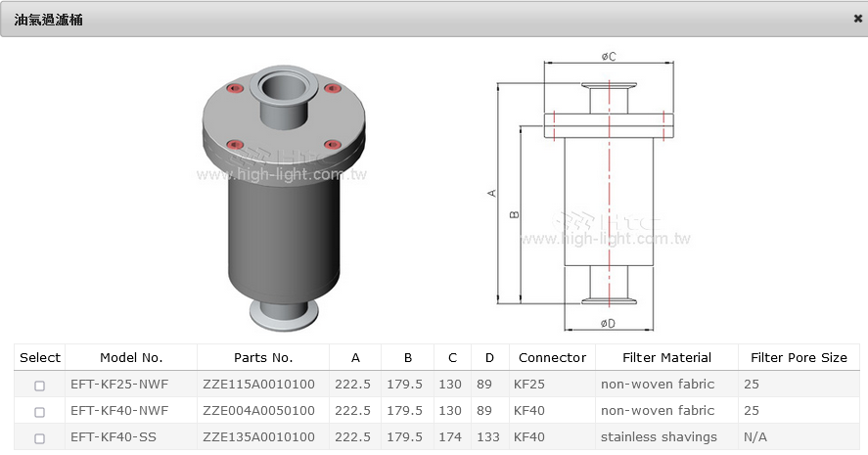This screenshot has width=868, height=455.
Task: Click the 油氣過濾桶 dialog title
Action: pos(48,19)
